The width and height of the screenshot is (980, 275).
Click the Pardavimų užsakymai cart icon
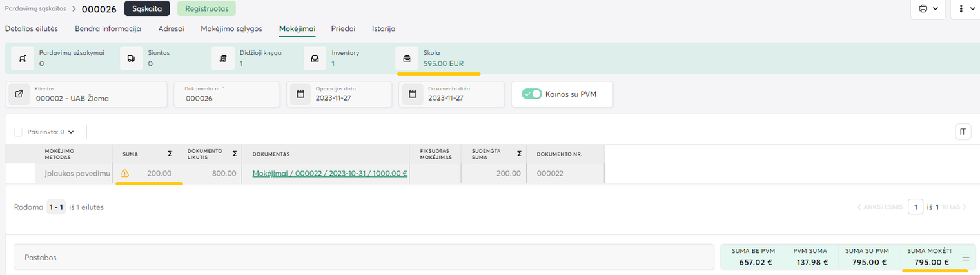pos(23,58)
